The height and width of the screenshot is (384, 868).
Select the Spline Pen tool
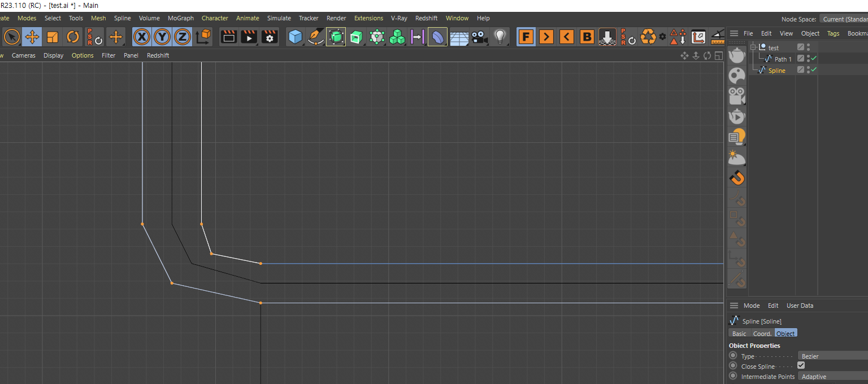pos(315,37)
